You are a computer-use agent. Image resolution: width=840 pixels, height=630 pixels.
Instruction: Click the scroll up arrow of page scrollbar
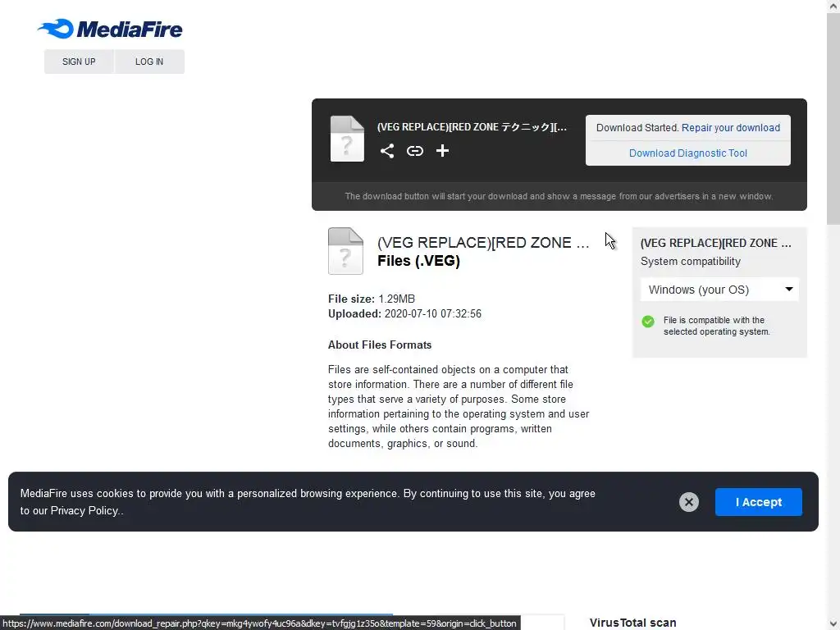(833, 6)
